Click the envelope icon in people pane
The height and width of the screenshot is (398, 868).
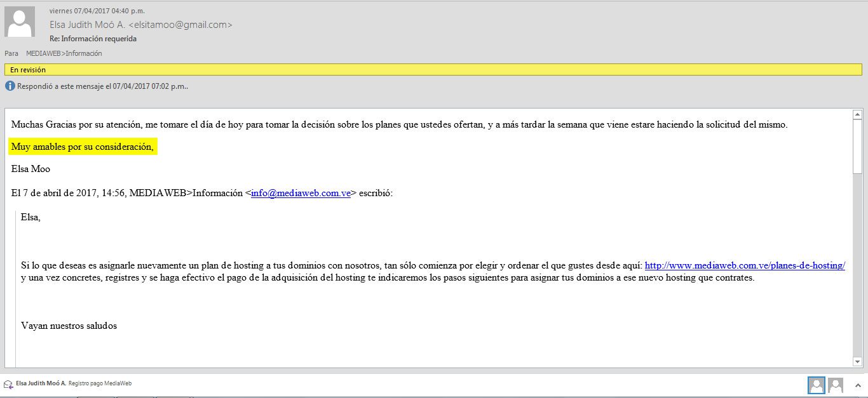[8, 384]
